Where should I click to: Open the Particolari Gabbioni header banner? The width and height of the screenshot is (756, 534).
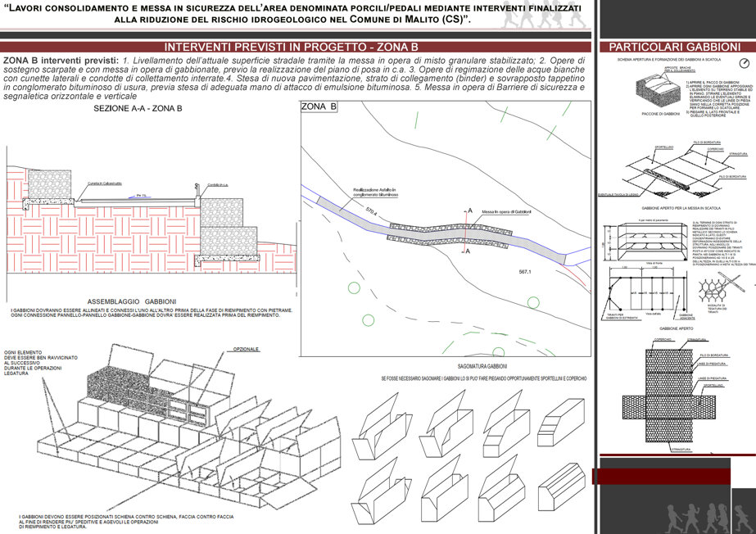point(677,47)
